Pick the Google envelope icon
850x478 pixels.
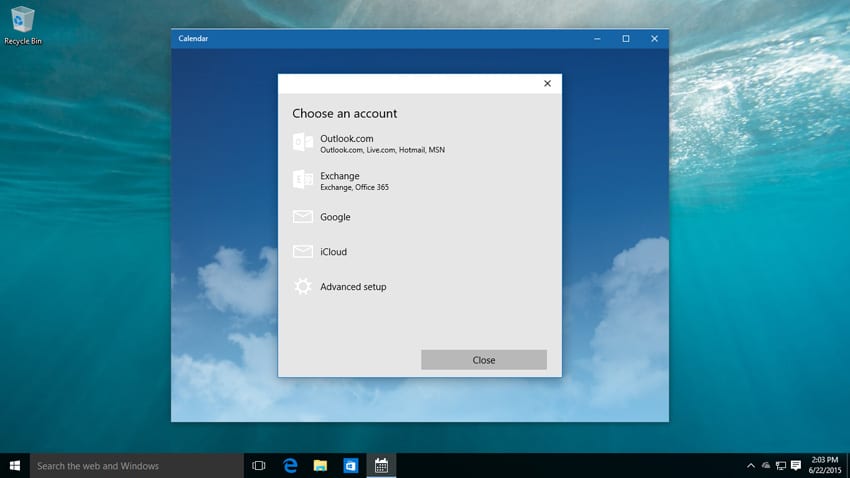click(x=302, y=217)
